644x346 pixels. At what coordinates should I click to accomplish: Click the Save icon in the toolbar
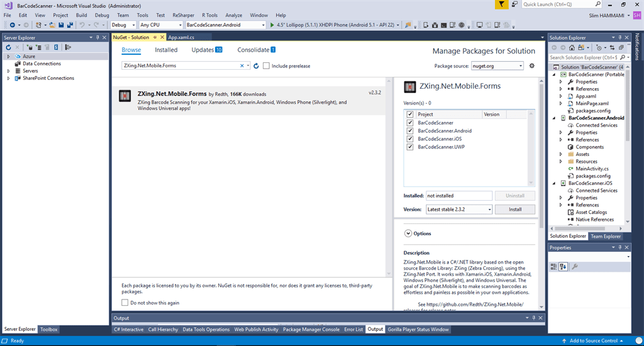(x=61, y=25)
